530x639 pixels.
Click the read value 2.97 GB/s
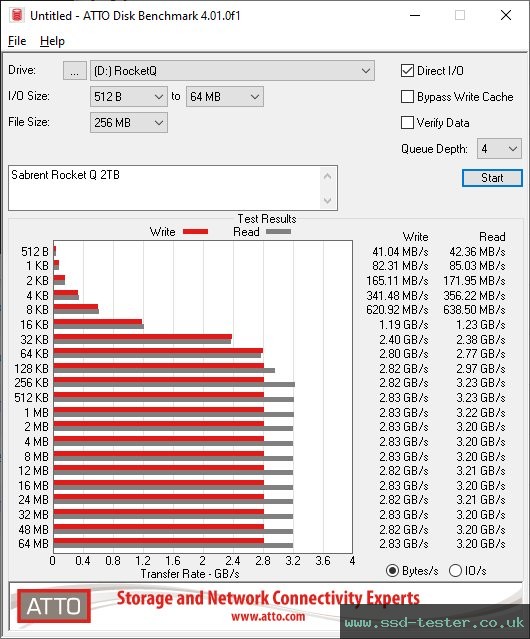click(481, 369)
